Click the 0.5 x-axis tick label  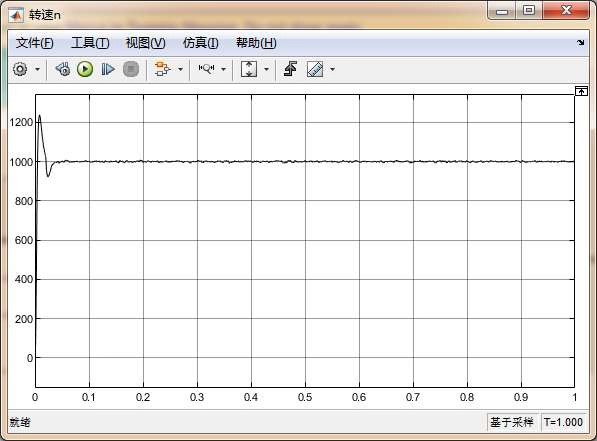click(x=305, y=397)
